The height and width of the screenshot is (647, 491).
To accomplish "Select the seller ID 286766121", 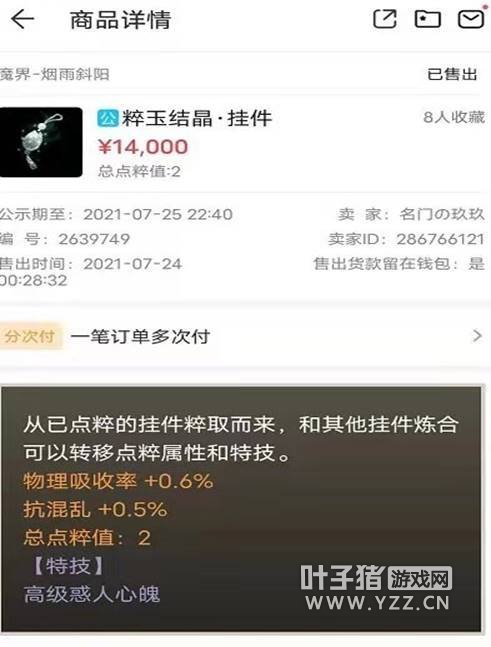I will pyautogui.click(x=440, y=239).
